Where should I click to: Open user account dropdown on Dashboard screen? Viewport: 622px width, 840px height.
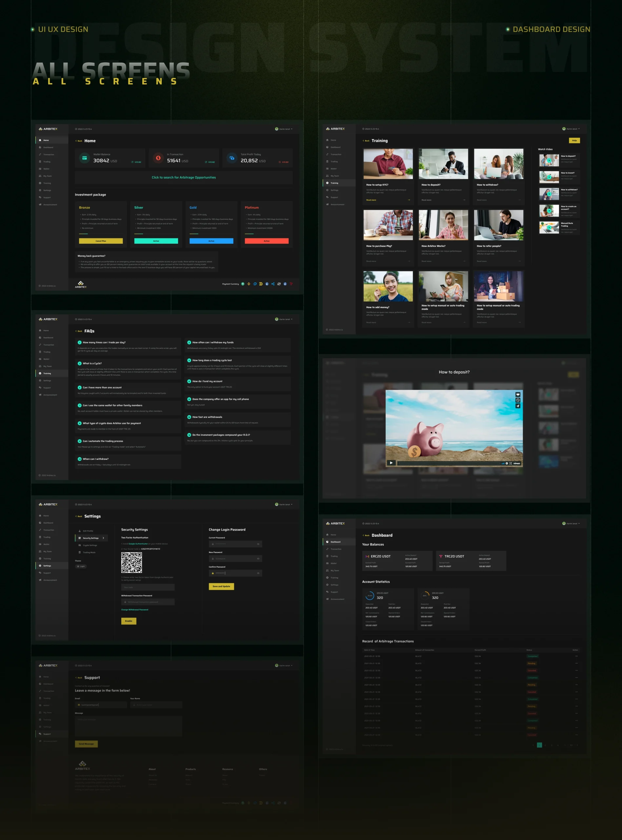[x=571, y=523]
